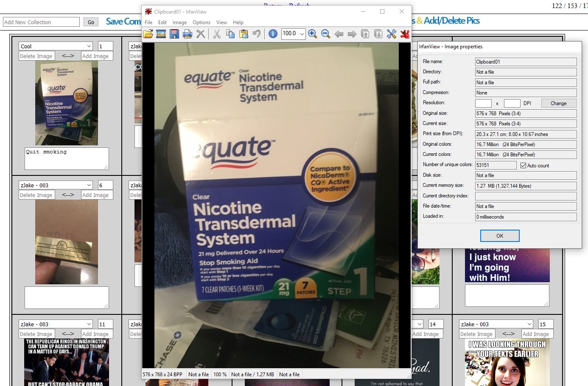This screenshot has width=588, height=386.
Task: Click the red IrfanView about icon
Action: (x=405, y=34)
